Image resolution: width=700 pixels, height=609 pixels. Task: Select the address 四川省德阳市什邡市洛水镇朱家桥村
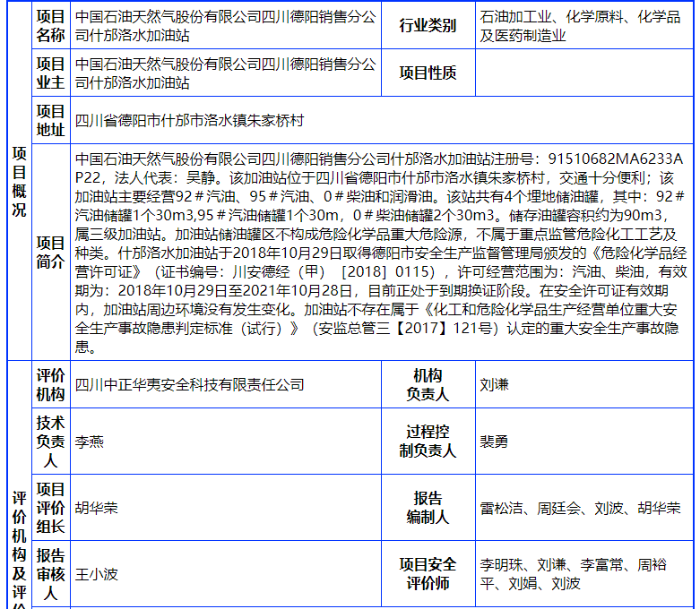tap(189, 120)
